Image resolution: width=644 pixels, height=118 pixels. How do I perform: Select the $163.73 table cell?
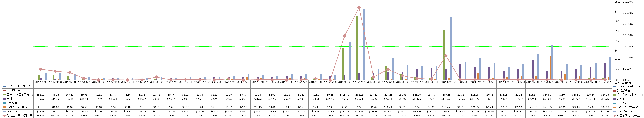pyautogui.click(x=562, y=111)
